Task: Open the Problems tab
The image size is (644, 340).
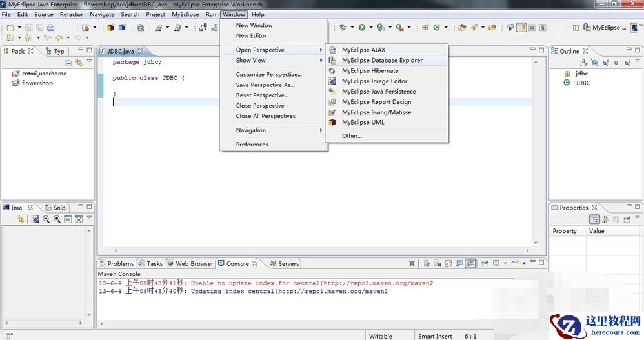Action: pyautogui.click(x=120, y=263)
